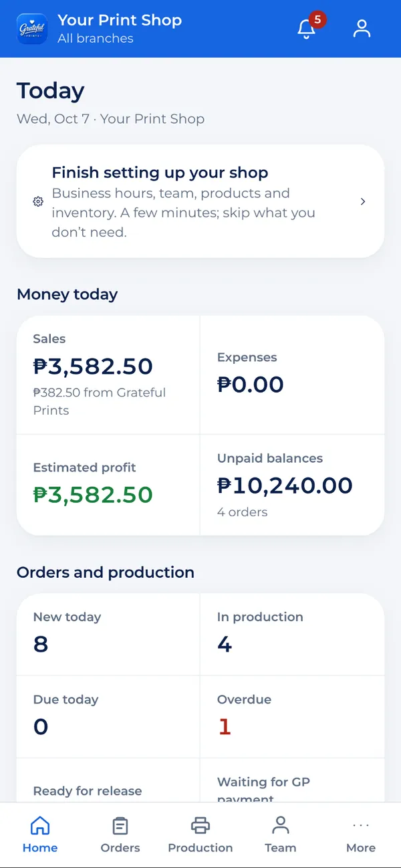Open the More three-dots menu

pyautogui.click(x=361, y=825)
